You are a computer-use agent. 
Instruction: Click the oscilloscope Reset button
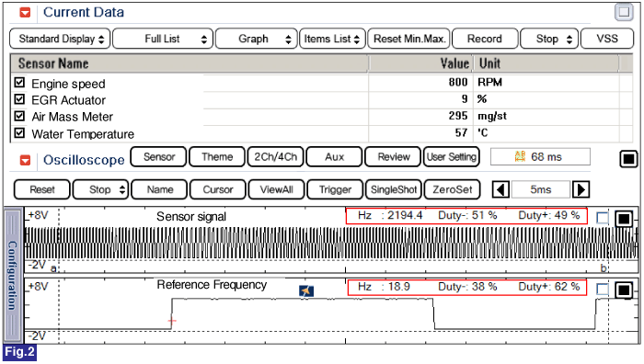click(x=42, y=189)
